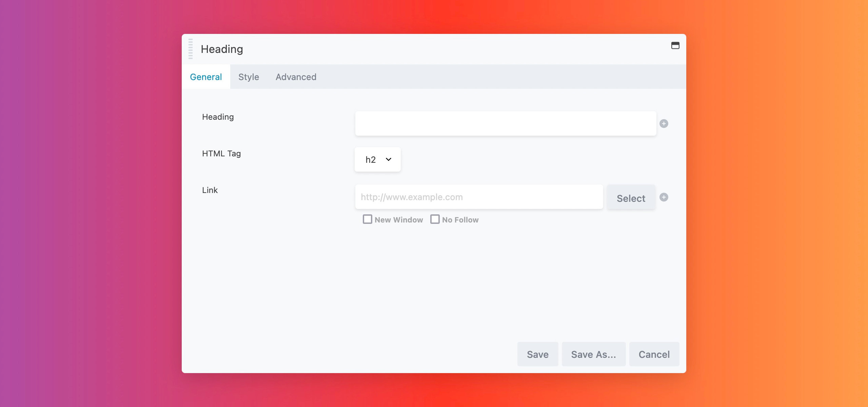The image size is (868, 407).
Task: Click the http://www.example.com link field
Action: 478,197
